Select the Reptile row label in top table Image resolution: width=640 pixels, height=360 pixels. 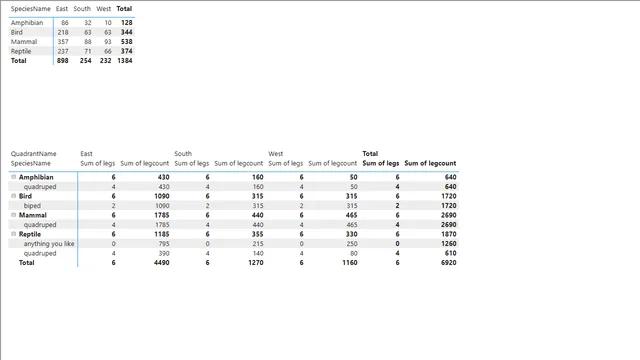click(21, 51)
